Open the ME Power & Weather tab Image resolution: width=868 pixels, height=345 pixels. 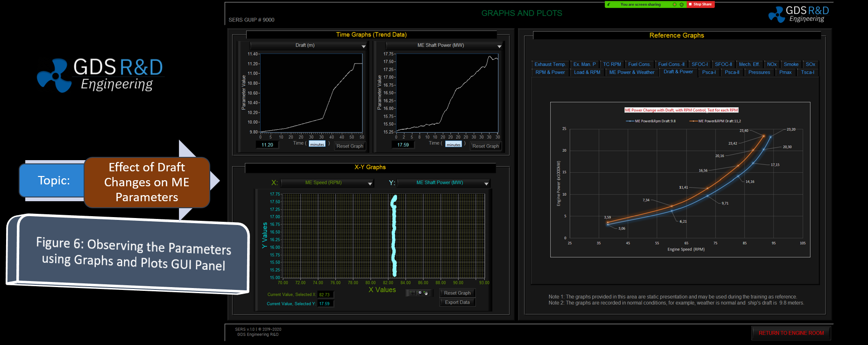[632, 72]
